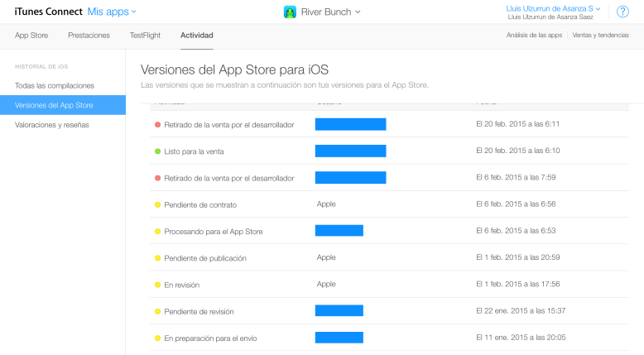
Task: Click Apple user in En revisión row
Action: click(326, 284)
